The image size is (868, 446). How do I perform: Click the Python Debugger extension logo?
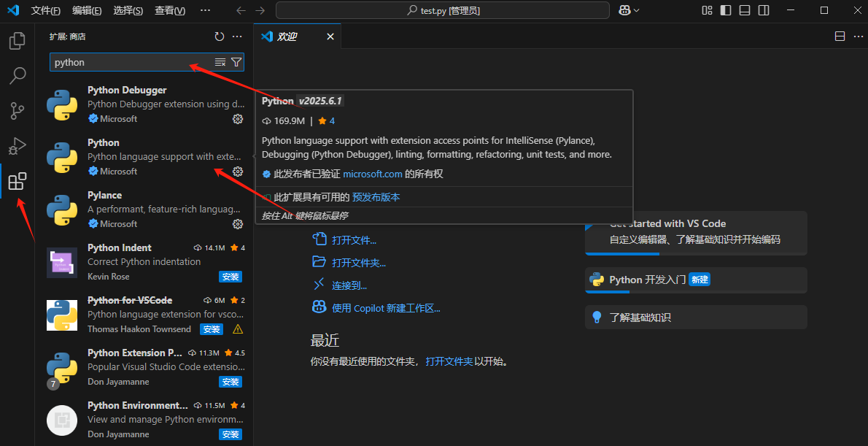click(61, 104)
